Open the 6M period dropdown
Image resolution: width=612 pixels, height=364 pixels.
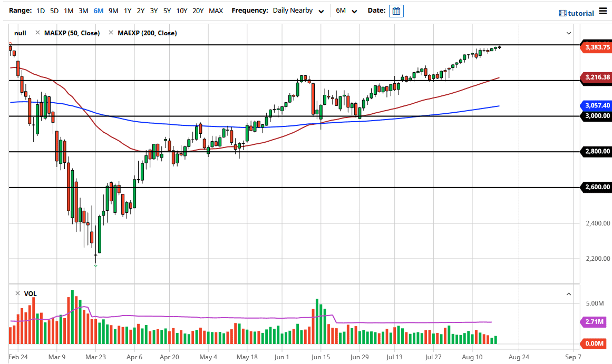pyautogui.click(x=346, y=11)
